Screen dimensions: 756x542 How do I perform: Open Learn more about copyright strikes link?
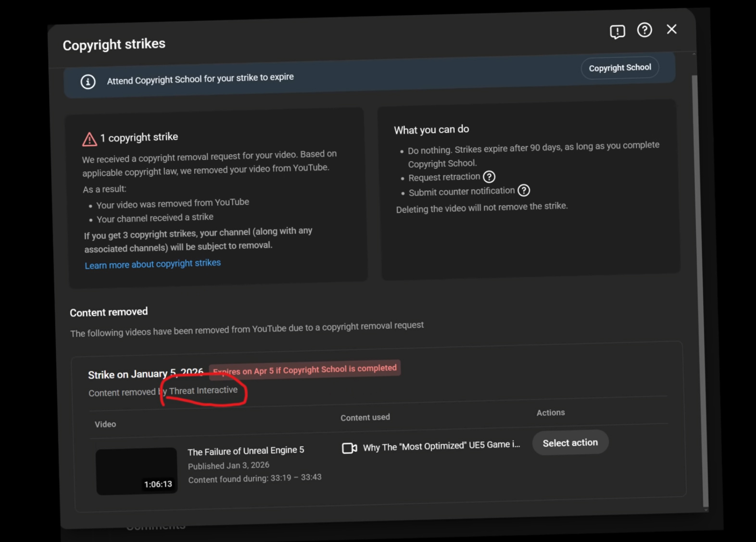[x=153, y=264]
